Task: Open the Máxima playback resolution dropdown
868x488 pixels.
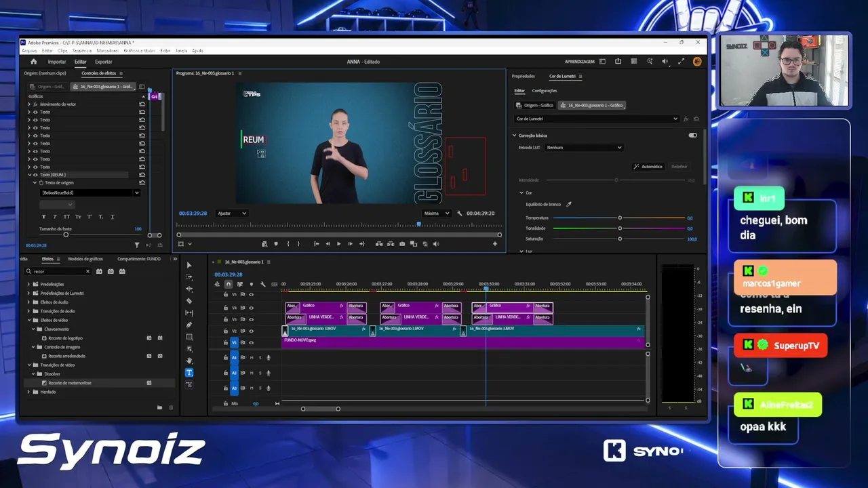Action: tap(436, 213)
